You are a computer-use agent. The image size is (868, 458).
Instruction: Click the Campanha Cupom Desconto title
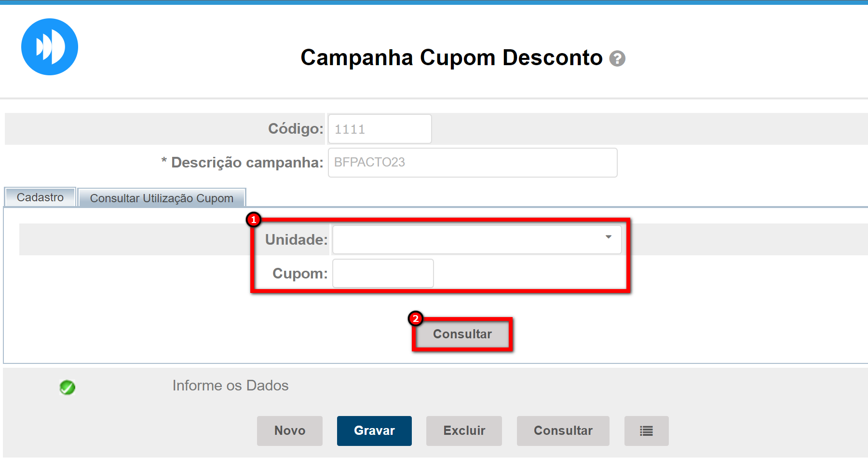451,58
